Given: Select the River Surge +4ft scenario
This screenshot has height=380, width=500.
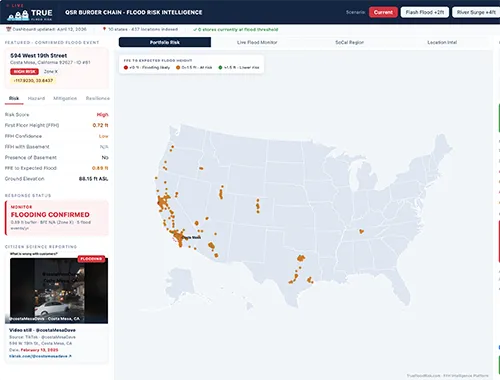Looking at the screenshot, I should tap(476, 12).
